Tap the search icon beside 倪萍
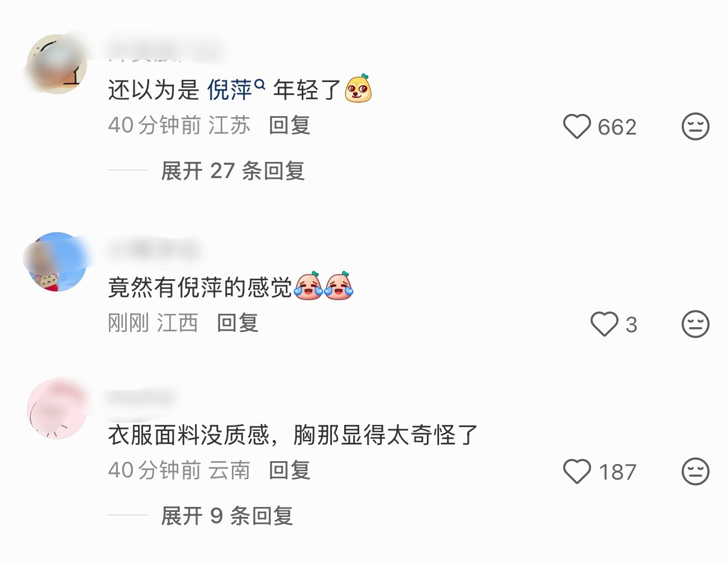The width and height of the screenshot is (728, 565). pyautogui.click(x=259, y=85)
